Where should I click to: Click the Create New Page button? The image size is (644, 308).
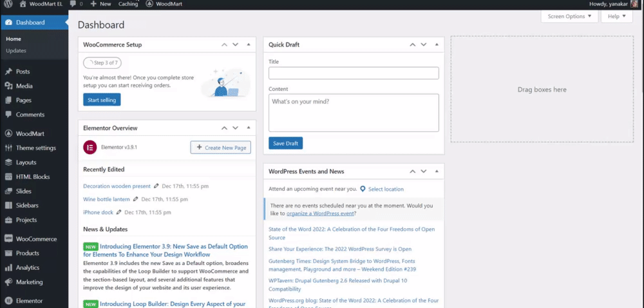coord(220,148)
